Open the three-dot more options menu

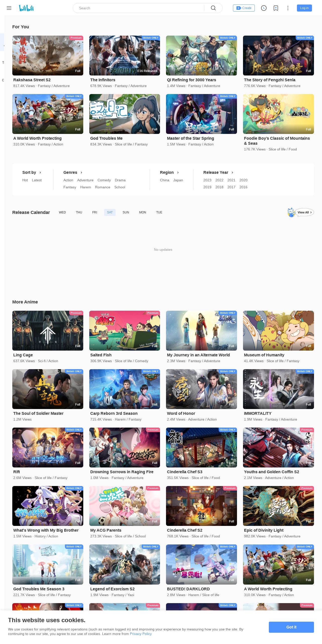pos(288,8)
